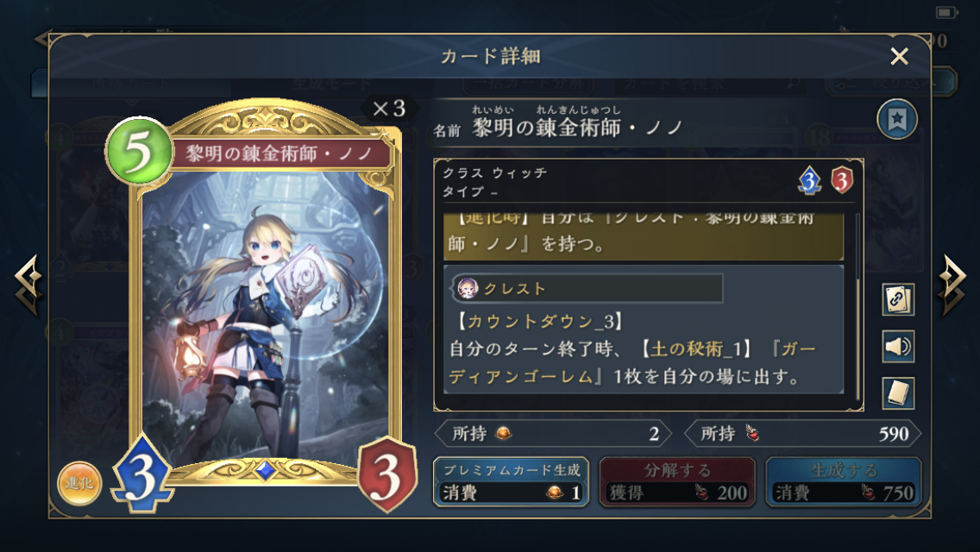Image resolution: width=980 pixels, height=552 pixels.
Task: Open the flavor text book icon
Action: (898, 393)
